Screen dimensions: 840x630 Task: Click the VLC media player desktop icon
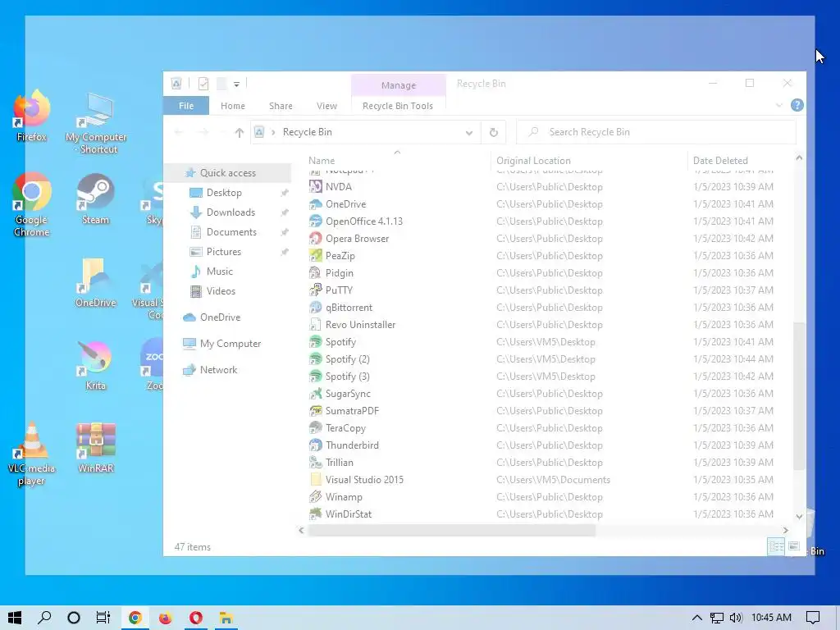pyautogui.click(x=32, y=454)
